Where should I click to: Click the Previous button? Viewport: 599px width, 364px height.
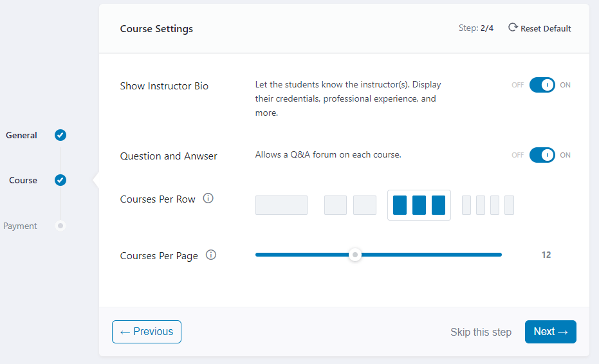tap(147, 332)
